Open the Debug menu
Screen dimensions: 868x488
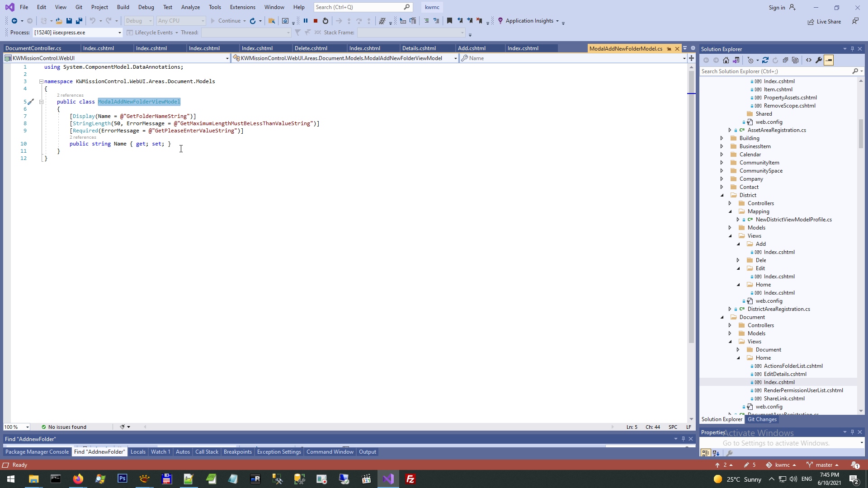pyautogui.click(x=146, y=7)
